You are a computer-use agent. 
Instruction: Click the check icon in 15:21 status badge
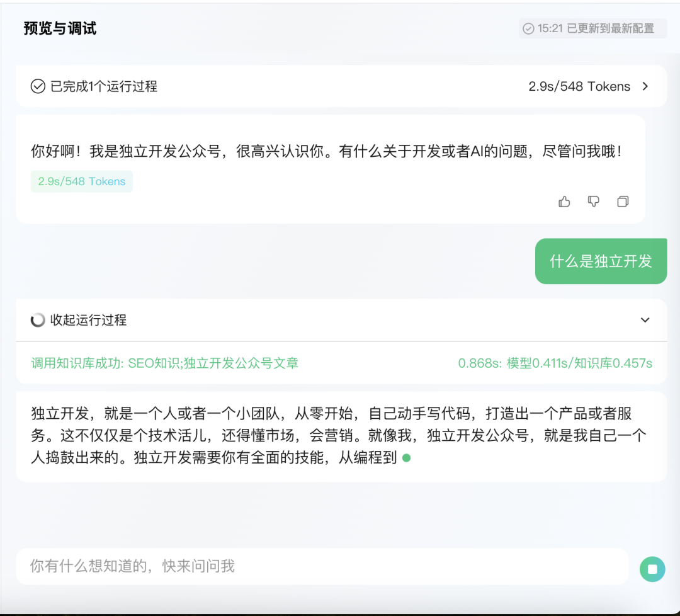click(x=528, y=28)
